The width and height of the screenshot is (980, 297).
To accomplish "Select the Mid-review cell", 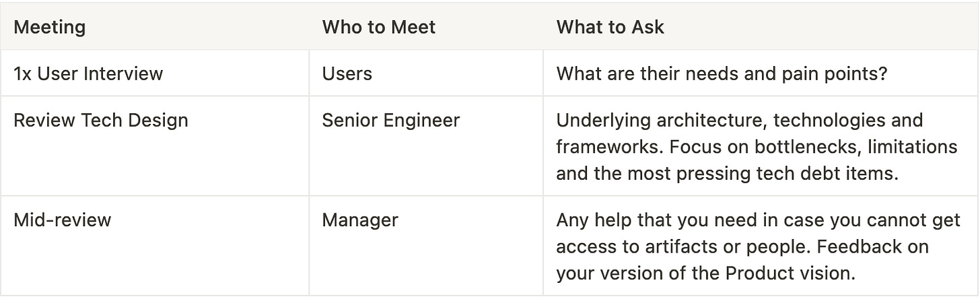I will point(155,246).
